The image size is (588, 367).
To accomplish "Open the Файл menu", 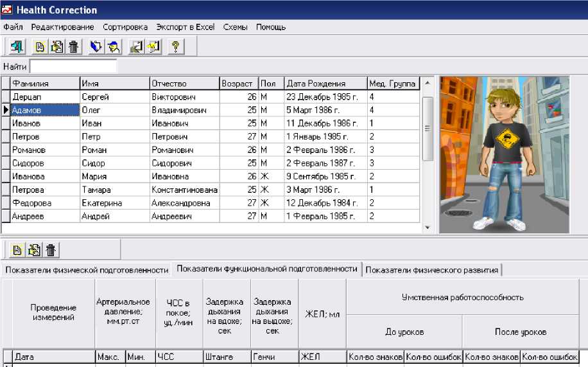I will pyautogui.click(x=13, y=27).
